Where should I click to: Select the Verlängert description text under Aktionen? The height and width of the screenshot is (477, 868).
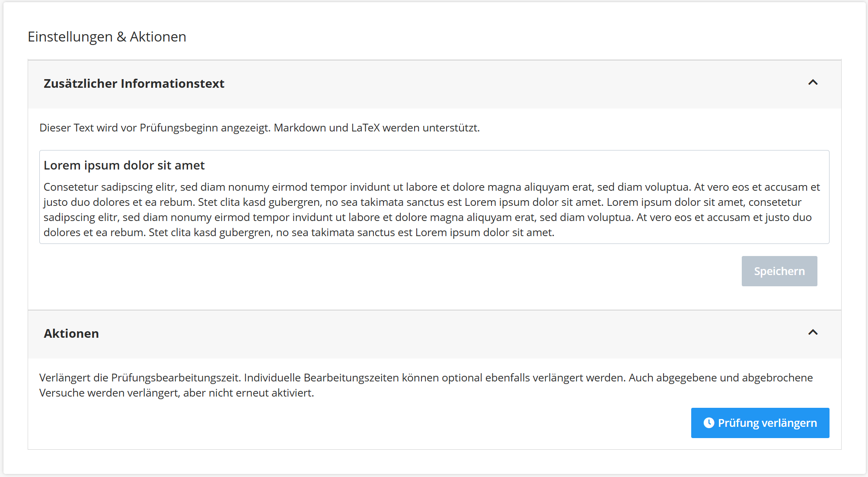click(389, 385)
